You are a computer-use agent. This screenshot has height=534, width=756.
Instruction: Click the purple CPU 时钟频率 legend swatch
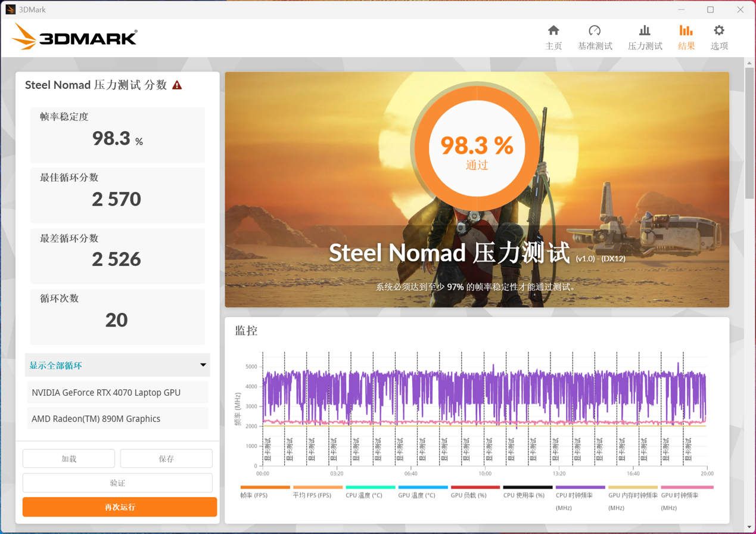pyautogui.click(x=580, y=488)
